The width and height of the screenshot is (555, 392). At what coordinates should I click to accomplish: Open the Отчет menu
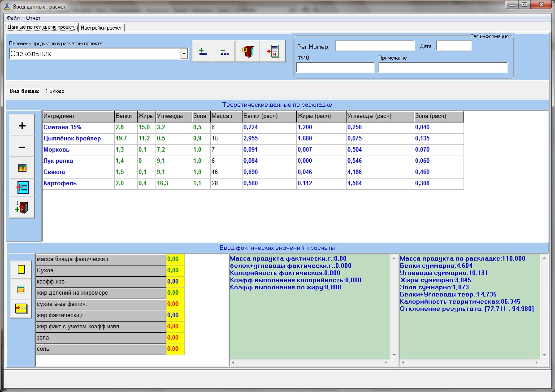(x=33, y=18)
